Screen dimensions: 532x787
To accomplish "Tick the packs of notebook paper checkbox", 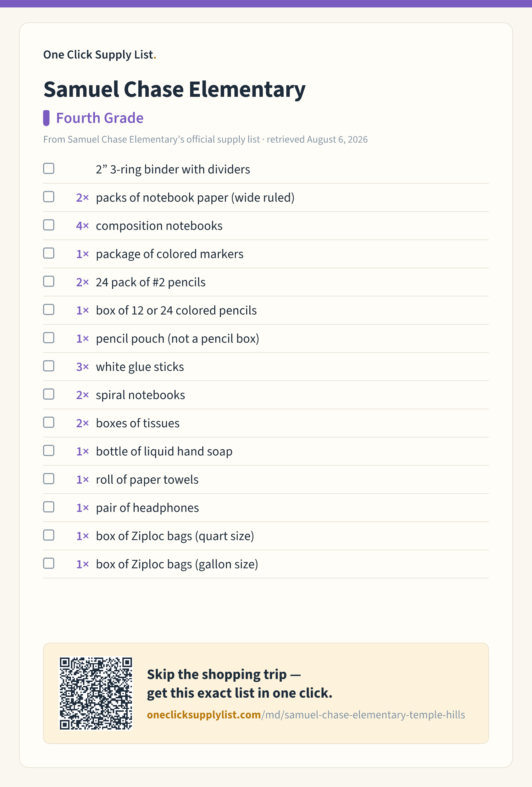I will pyautogui.click(x=49, y=197).
